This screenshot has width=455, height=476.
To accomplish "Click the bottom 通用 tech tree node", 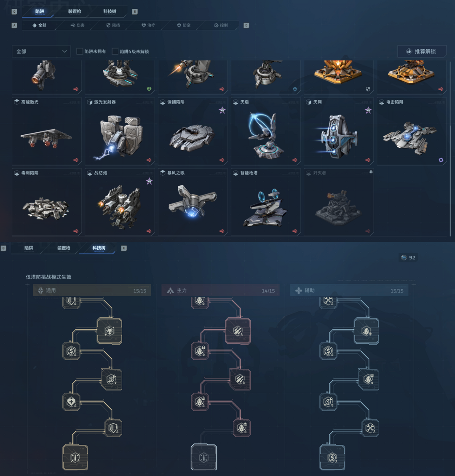I will tap(75, 457).
